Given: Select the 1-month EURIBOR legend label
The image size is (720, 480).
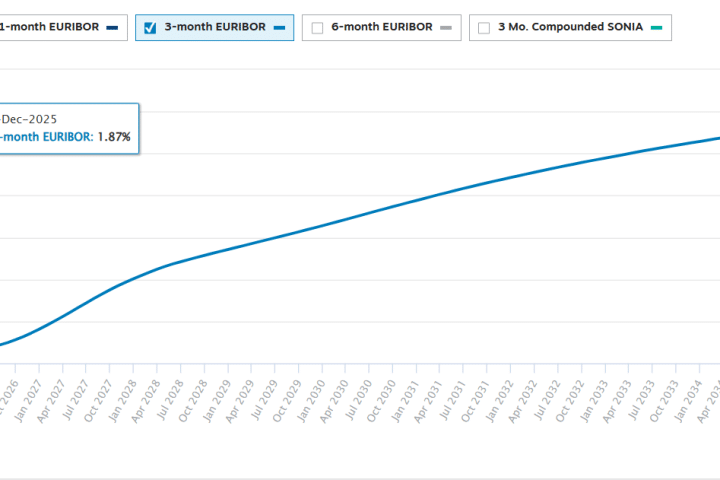Looking at the screenshot, I should point(50,27).
